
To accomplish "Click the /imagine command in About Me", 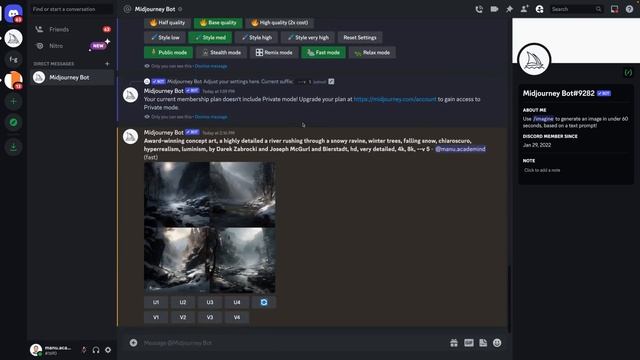I will click(543, 119).
